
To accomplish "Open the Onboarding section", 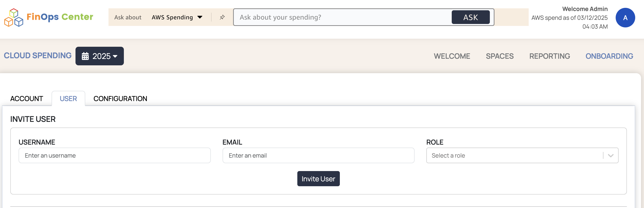I will click(609, 56).
